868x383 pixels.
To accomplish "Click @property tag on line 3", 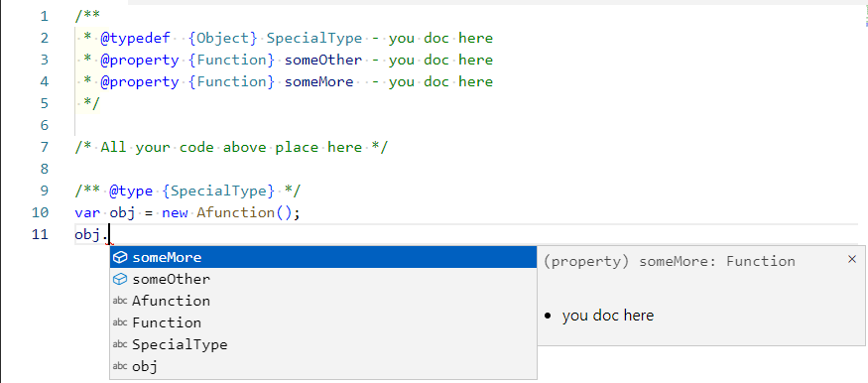I will pos(140,60).
